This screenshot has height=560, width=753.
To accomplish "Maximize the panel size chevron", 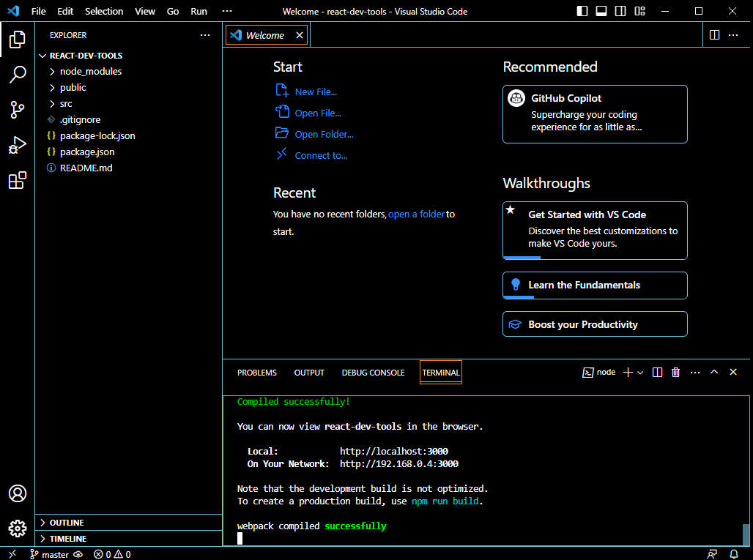I will pos(714,372).
